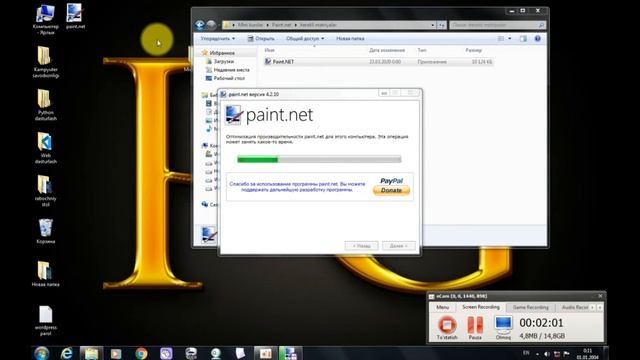Sort by the Размер column header
The image size is (640, 360).
pyautogui.click(x=473, y=50)
